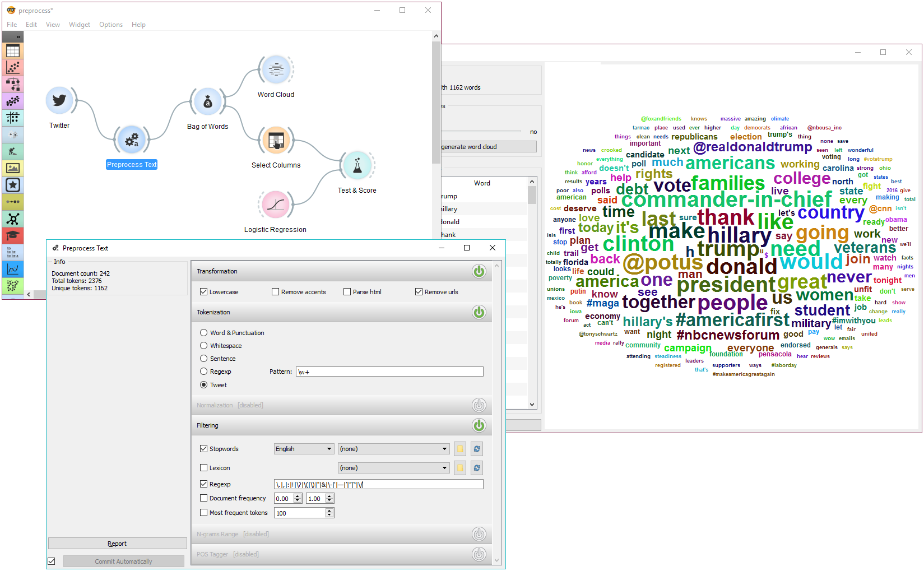Select the Whitespace tokenization option

click(204, 346)
